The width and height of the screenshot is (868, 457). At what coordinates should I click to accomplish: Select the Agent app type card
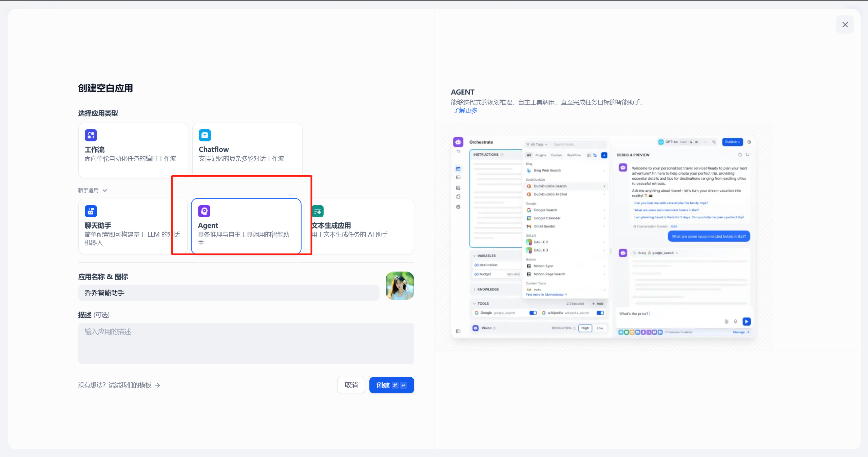246,226
